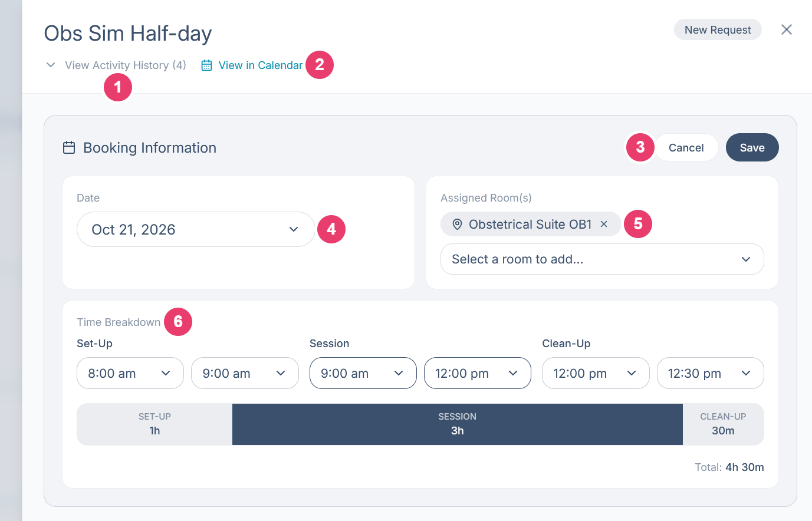Expand the View Activity History chevron

point(51,65)
